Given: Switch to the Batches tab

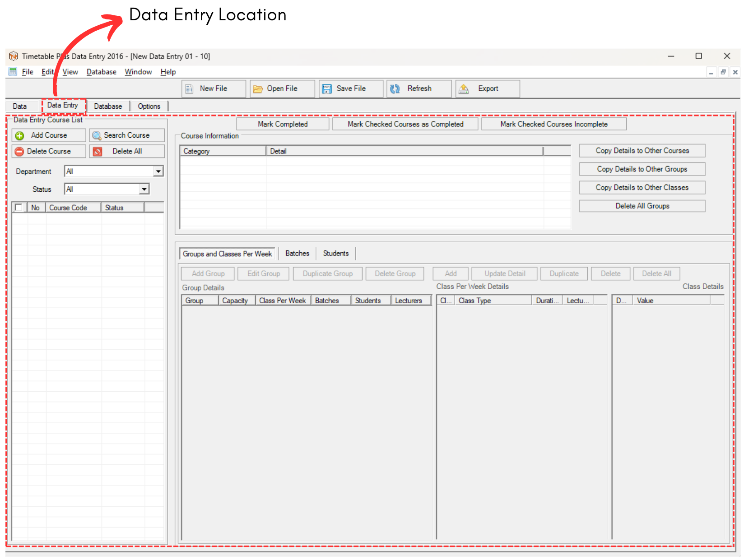Looking at the screenshot, I should 297,254.
